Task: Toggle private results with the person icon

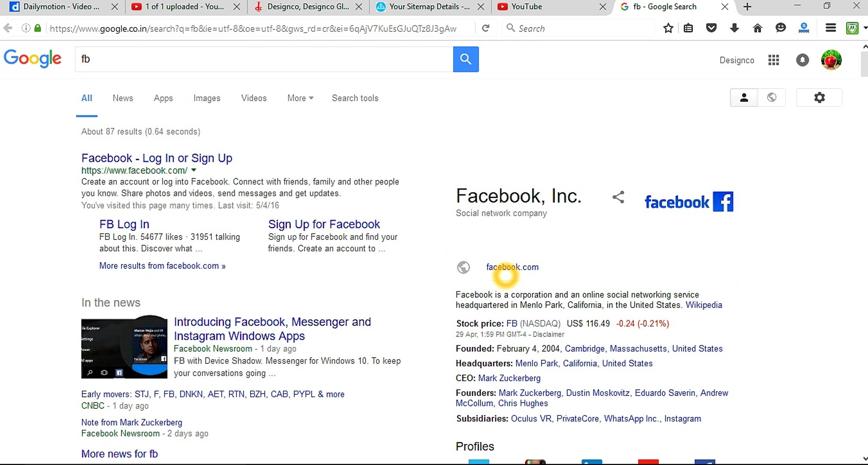Action: (x=744, y=97)
